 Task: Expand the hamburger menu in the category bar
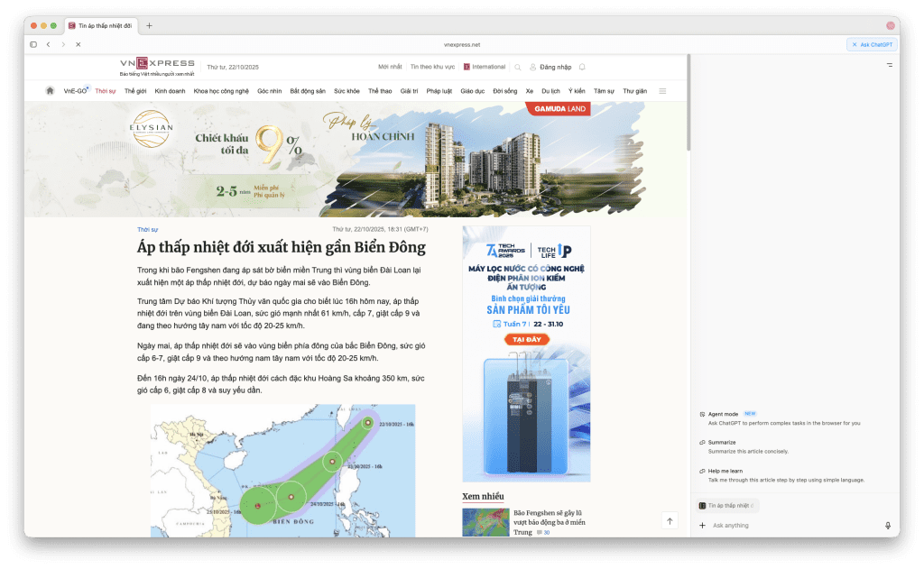click(x=662, y=91)
